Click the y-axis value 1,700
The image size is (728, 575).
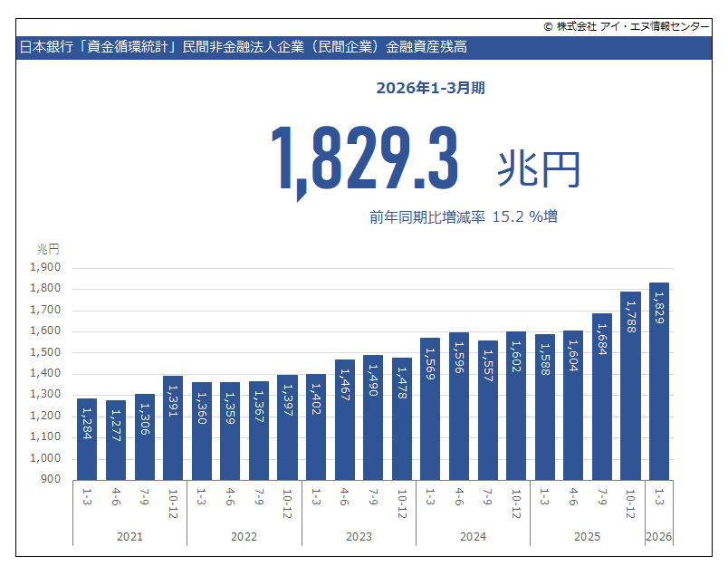tap(45, 310)
